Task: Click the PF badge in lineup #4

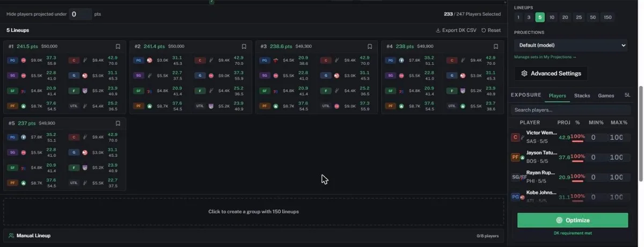Action: coord(391,106)
